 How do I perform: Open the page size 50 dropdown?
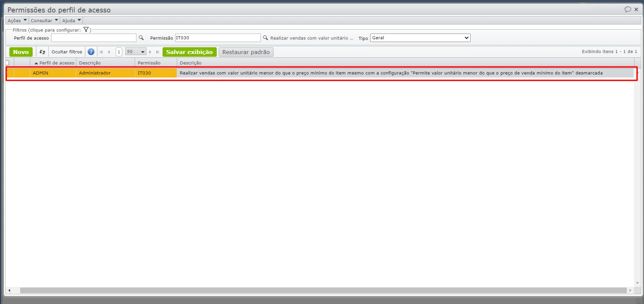(136, 52)
